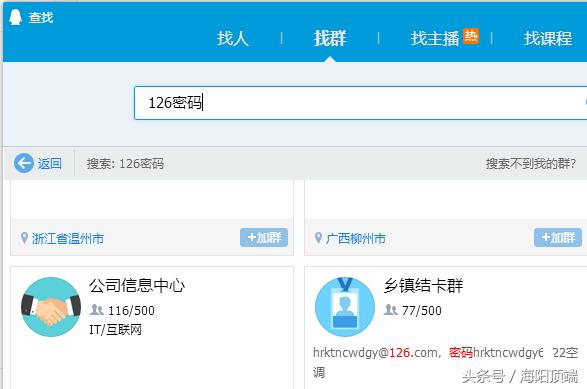
Task: Click the 116/500 member count
Action: coord(131,310)
